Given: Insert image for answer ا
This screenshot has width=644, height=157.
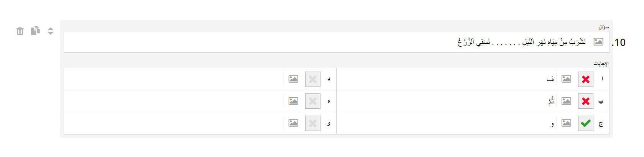Looking at the screenshot, I should [x=566, y=79].
